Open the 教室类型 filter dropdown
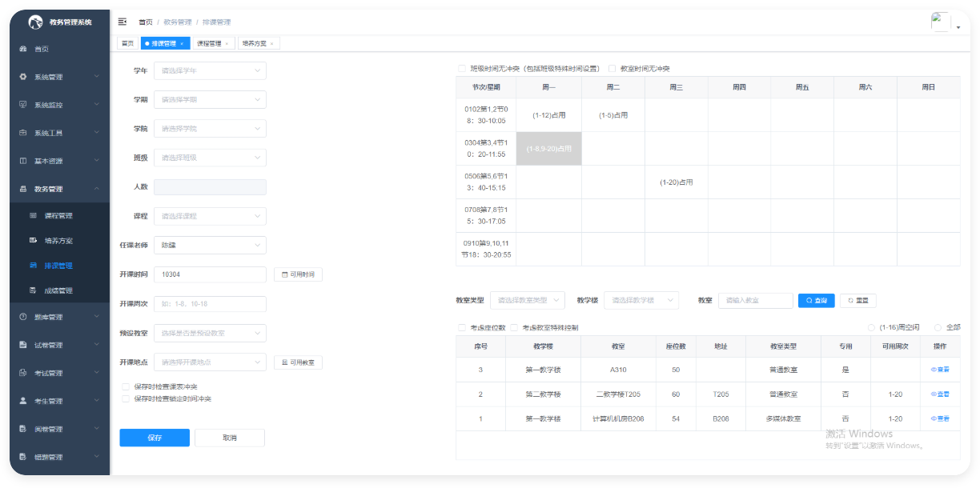Image resolution: width=980 pixels, height=488 pixels. (x=528, y=300)
